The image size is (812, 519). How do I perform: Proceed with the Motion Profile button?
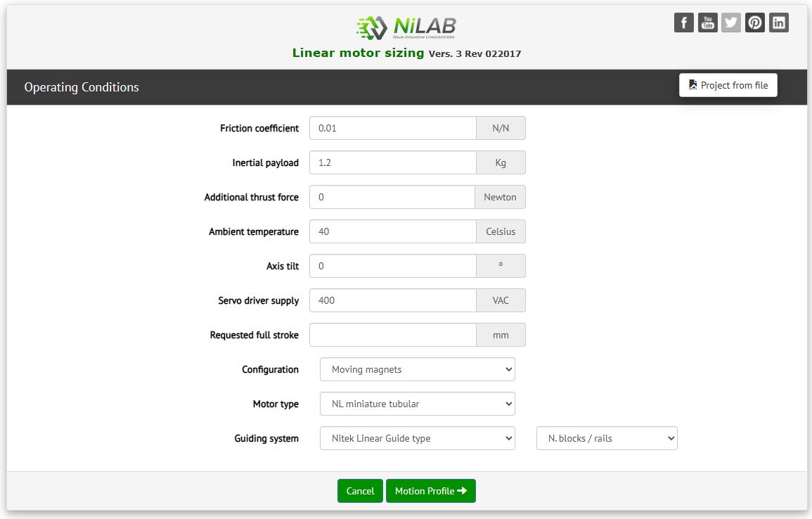(x=430, y=491)
